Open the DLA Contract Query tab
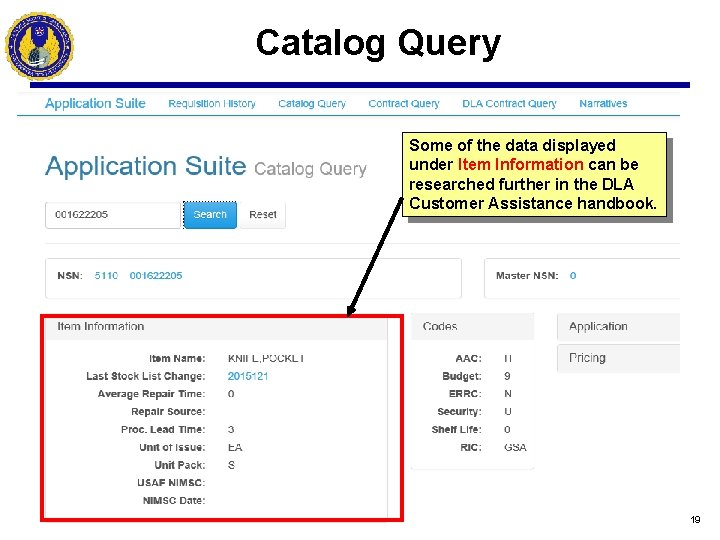This screenshot has width=720, height=540. tap(509, 104)
